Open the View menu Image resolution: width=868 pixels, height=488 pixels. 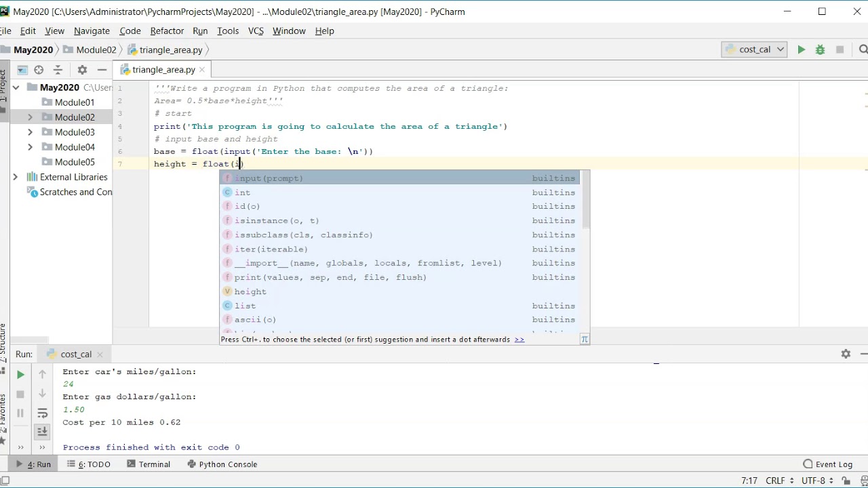click(x=54, y=30)
